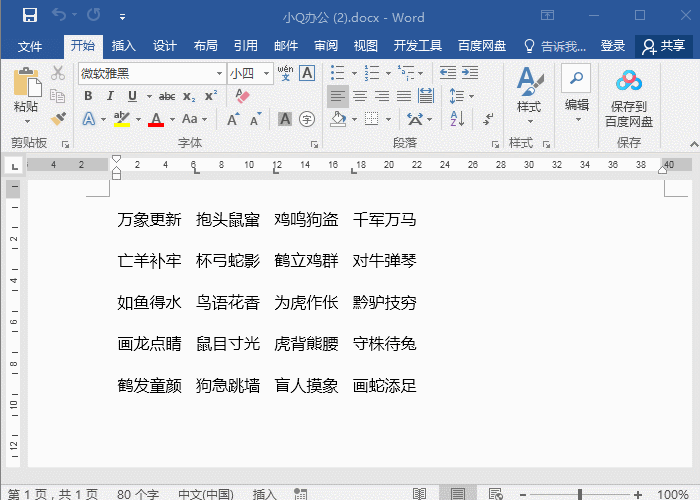Click the 登录 sign-in link
Viewport: 700px width, 500px height.
point(613,46)
